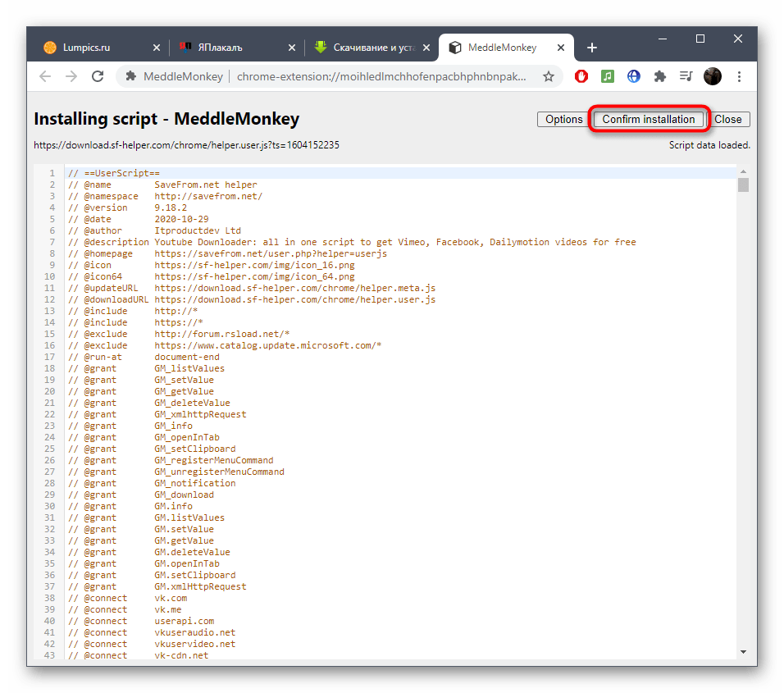This screenshot has width=784, height=693.
Task: Click the 'document-end' run-at value
Action: (187, 357)
